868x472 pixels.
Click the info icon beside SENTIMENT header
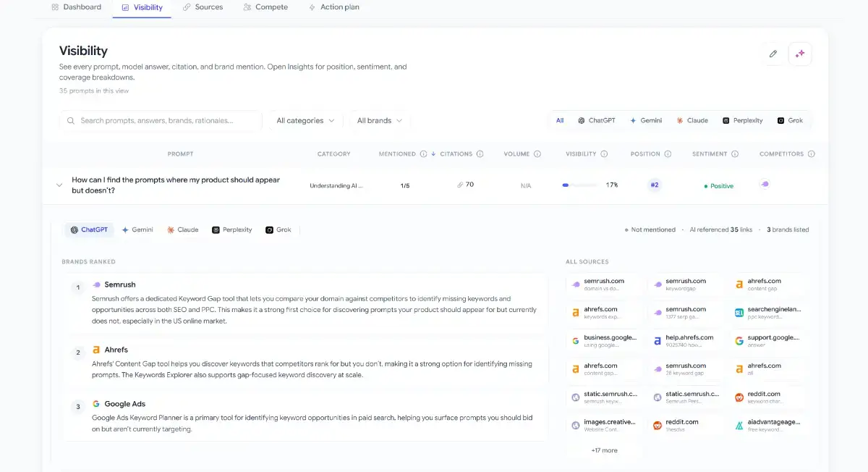tap(735, 154)
